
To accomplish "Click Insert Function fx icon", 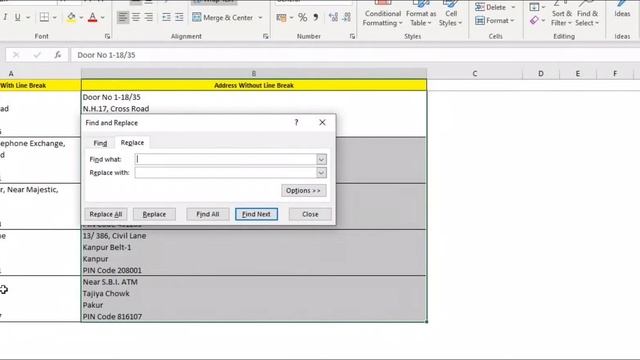I will (x=58, y=55).
